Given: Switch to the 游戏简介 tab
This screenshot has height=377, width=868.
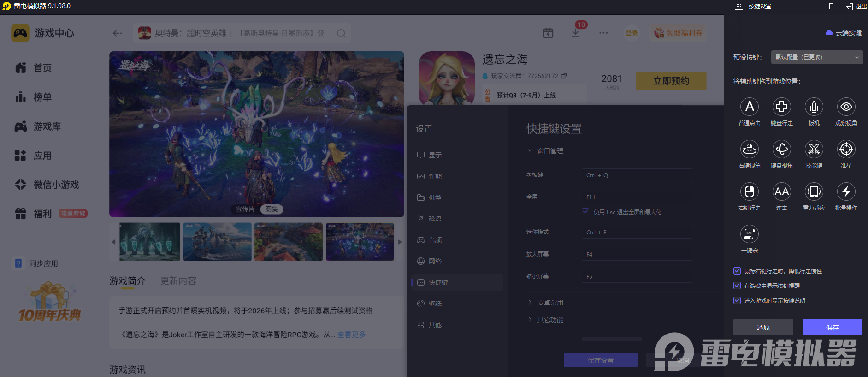Looking at the screenshot, I should click(x=127, y=281).
